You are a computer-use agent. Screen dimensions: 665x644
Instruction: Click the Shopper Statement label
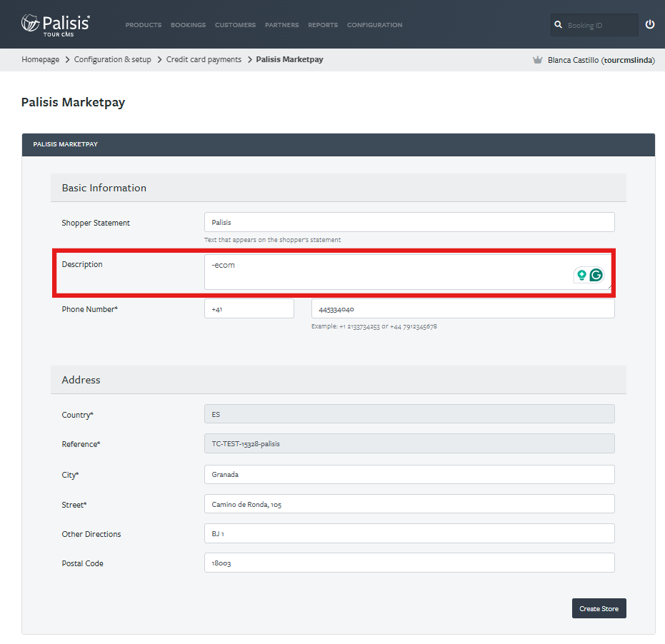(96, 223)
